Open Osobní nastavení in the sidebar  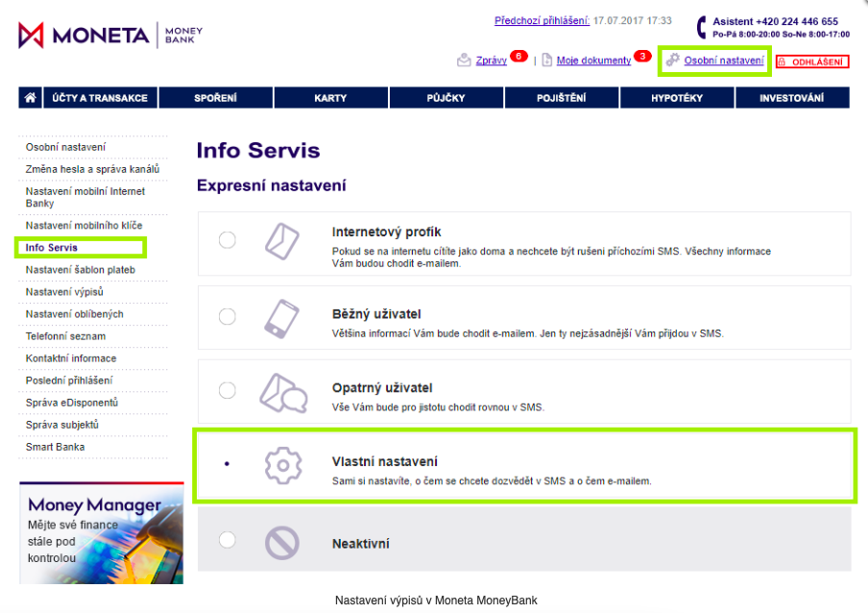[65, 147]
